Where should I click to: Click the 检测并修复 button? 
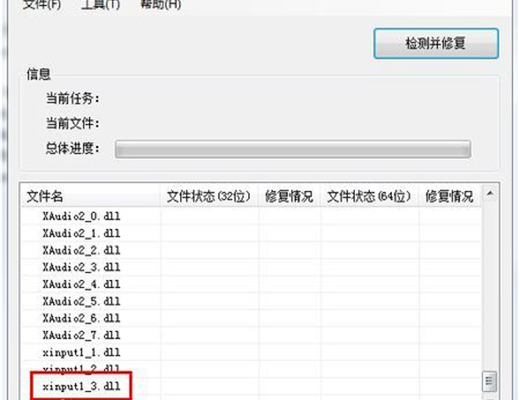[x=436, y=44]
